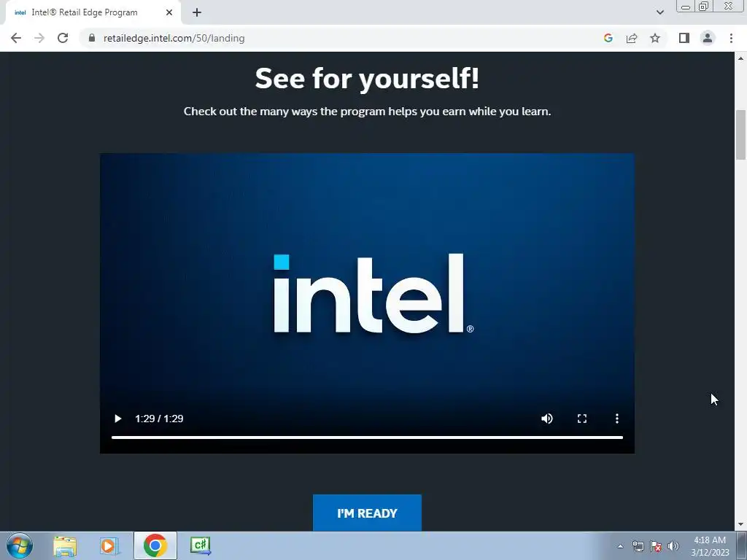Screen dimensions: 747x560
Task: Open network status tray icon
Action: pos(638,546)
